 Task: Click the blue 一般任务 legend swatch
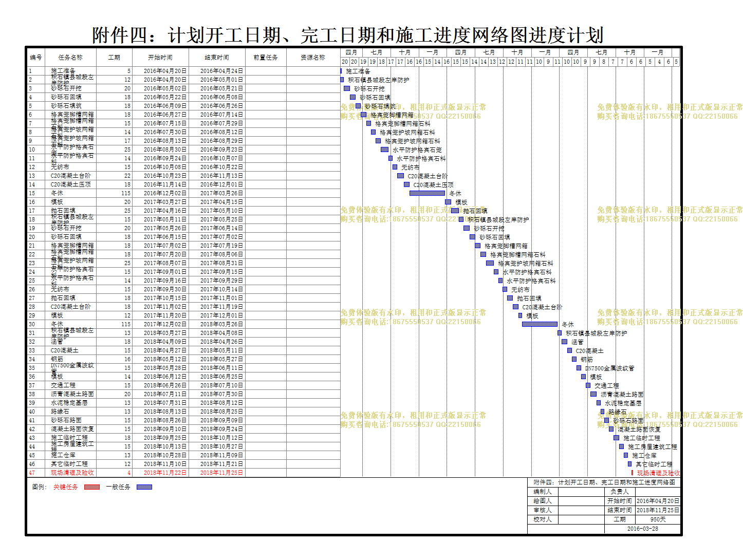pyautogui.click(x=144, y=487)
